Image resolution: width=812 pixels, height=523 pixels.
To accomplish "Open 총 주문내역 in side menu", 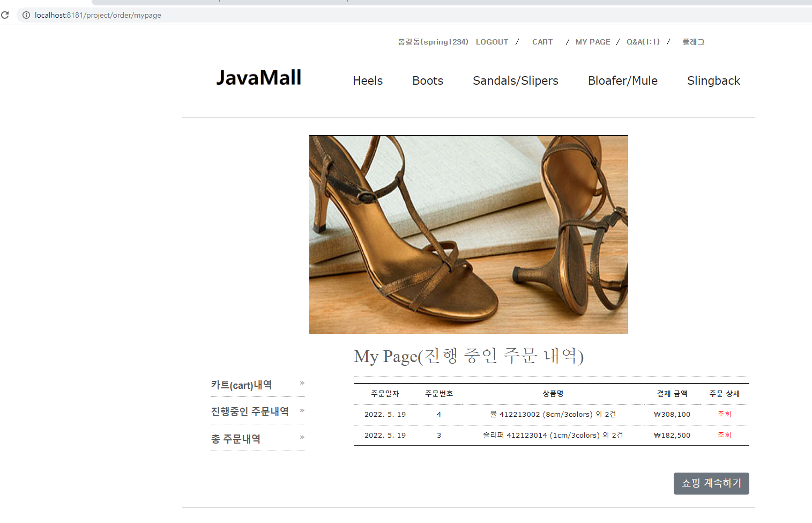I will [236, 439].
